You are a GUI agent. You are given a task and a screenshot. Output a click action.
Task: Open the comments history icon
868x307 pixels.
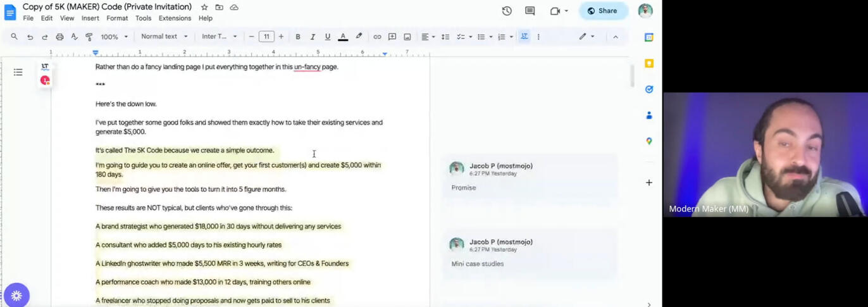530,11
